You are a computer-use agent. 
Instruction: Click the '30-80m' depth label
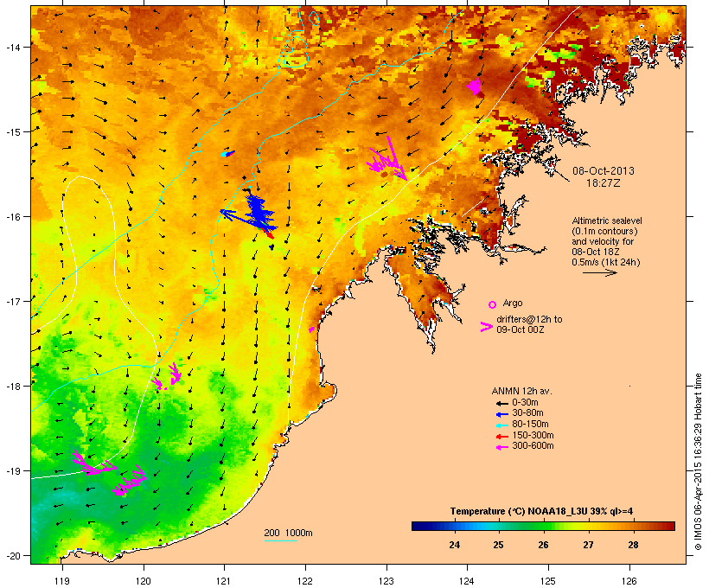(x=527, y=413)
